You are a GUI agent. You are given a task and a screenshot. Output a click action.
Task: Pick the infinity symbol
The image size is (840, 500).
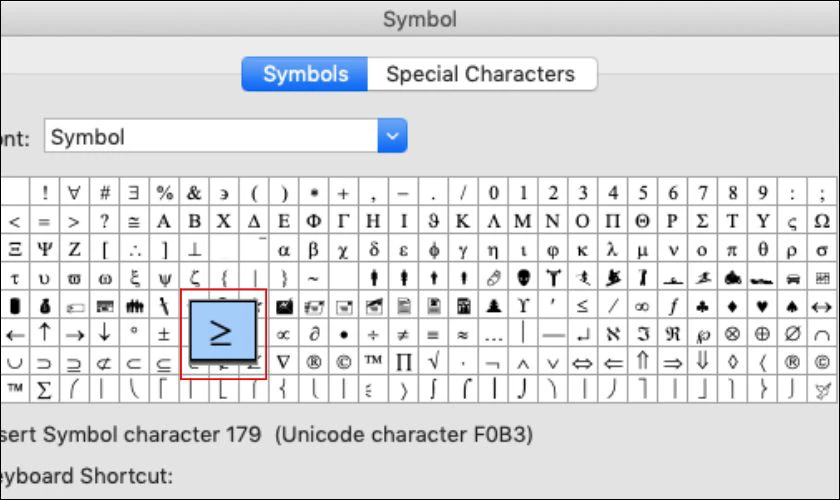642,306
